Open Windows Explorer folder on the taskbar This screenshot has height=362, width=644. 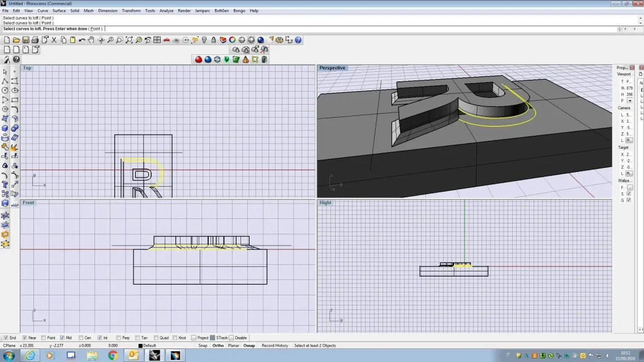[92, 355]
